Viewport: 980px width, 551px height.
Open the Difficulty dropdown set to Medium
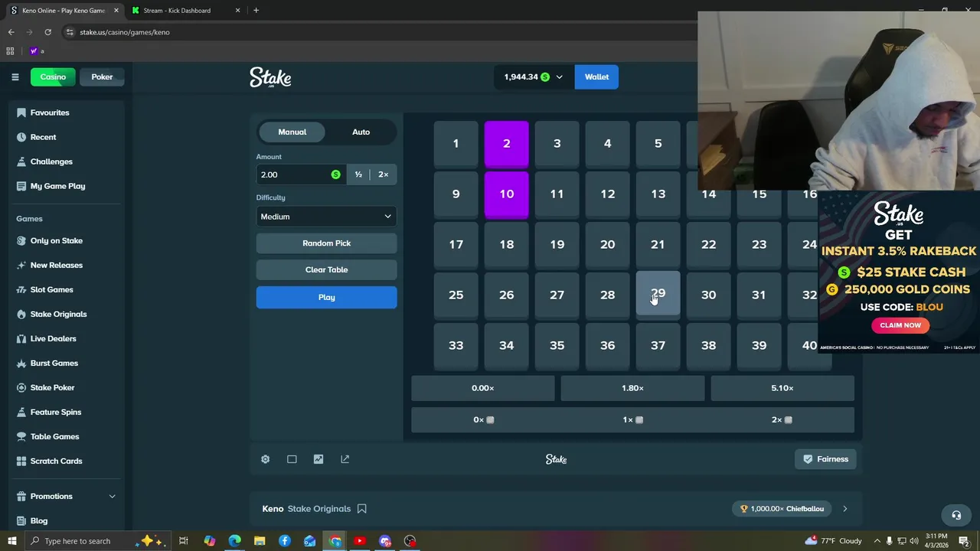[326, 217]
